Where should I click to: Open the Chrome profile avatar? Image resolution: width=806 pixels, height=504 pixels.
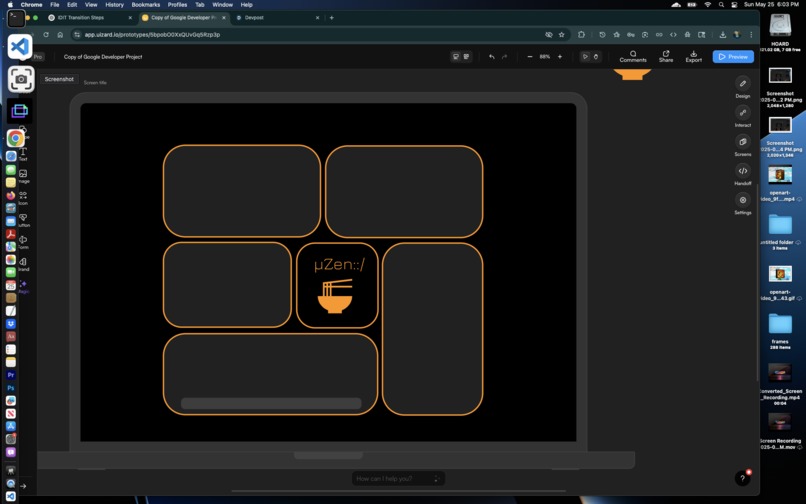tap(737, 34)
